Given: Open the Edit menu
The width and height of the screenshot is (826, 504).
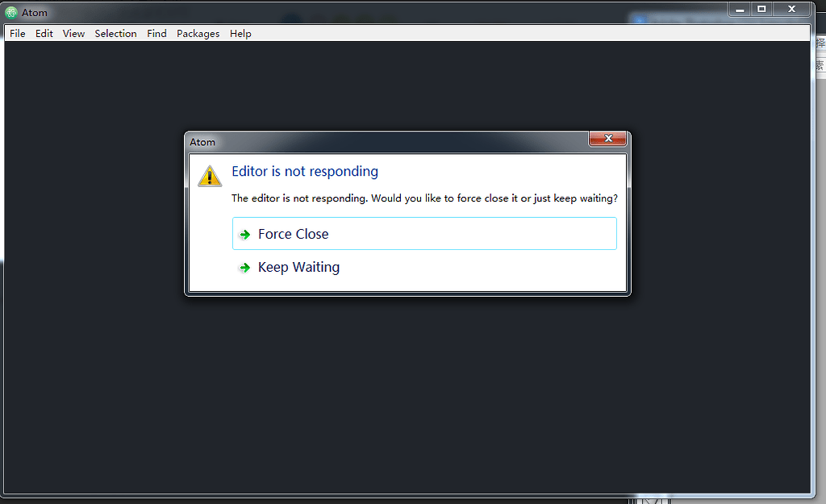Looking at the screenshot, I should click(x=44, y=34).
